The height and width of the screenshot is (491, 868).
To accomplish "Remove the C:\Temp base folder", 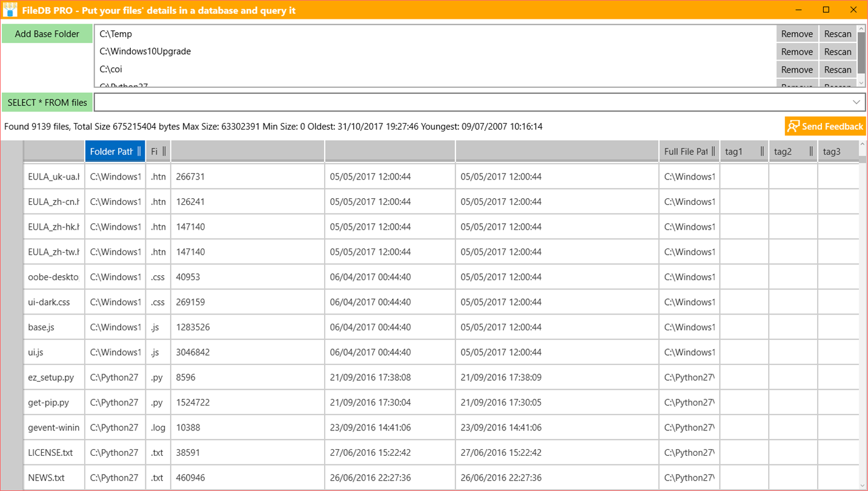I will 797,34.
